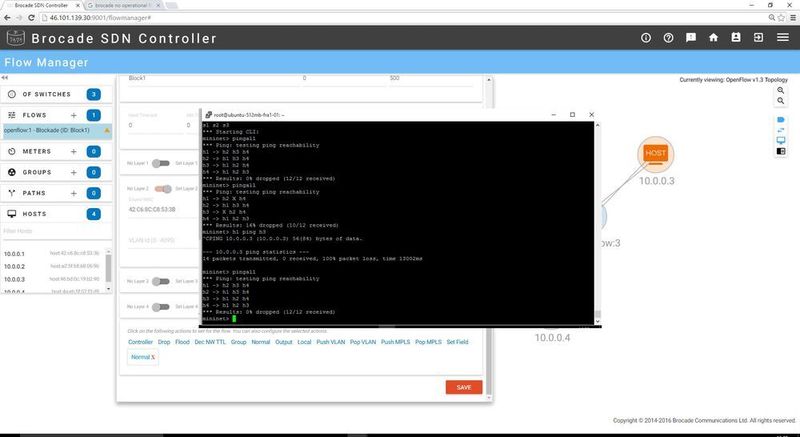
Task: Collapse the left sidebar with double arrows
Action: [4, 78]
